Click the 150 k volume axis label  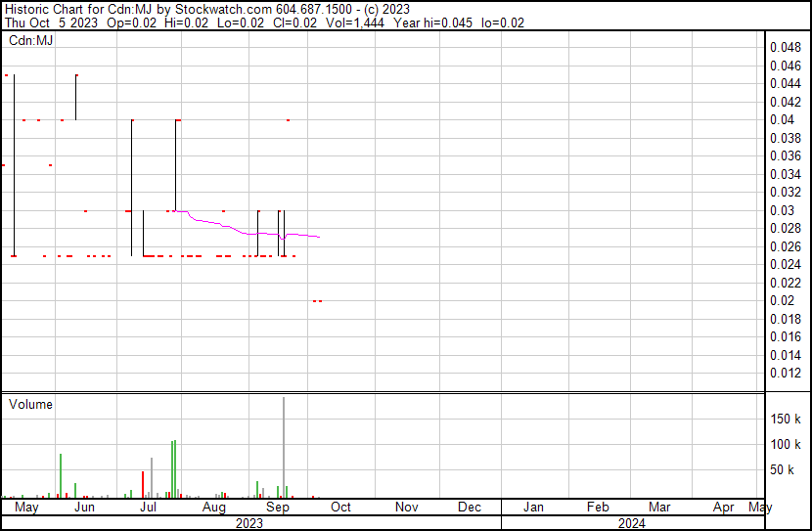pos(786,419)
